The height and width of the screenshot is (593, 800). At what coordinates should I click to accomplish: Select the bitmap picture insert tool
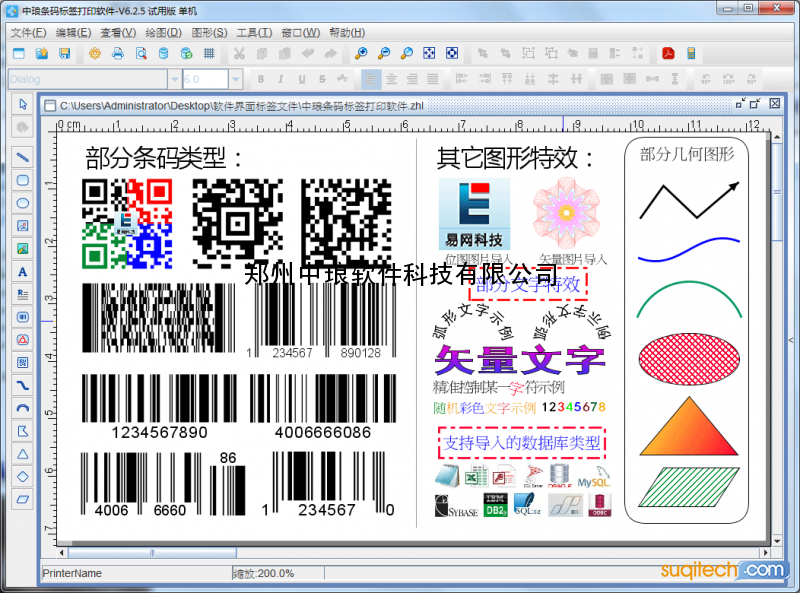[22, 226]
